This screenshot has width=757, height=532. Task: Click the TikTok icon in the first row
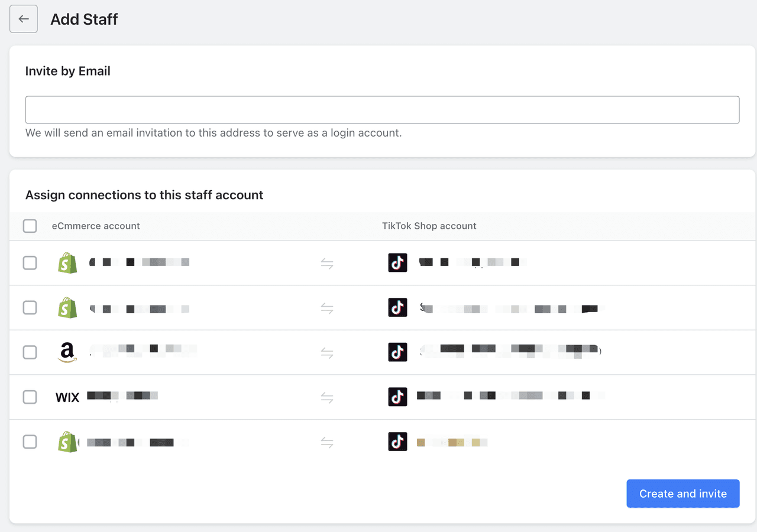point(398,262)
